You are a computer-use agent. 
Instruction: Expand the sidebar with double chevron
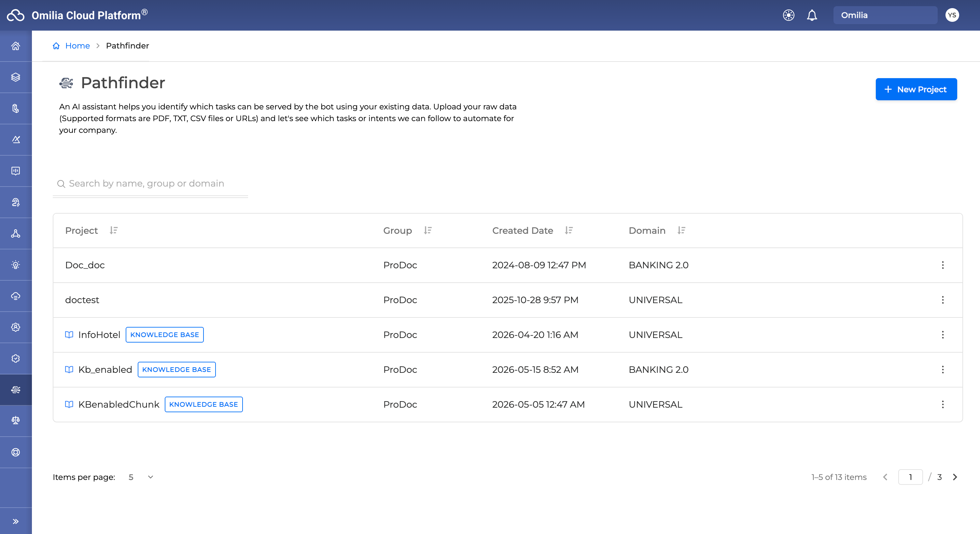click(x=16, y=521)
